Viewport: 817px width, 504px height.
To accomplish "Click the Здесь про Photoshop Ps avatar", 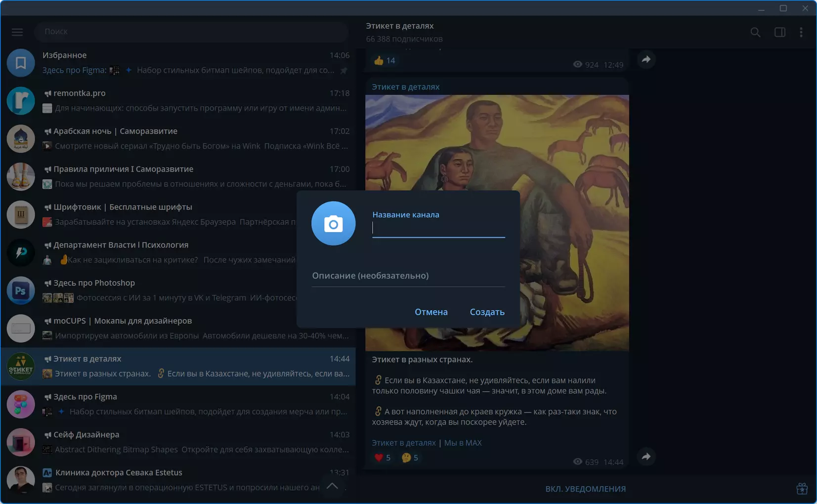I will coord(21,291).
